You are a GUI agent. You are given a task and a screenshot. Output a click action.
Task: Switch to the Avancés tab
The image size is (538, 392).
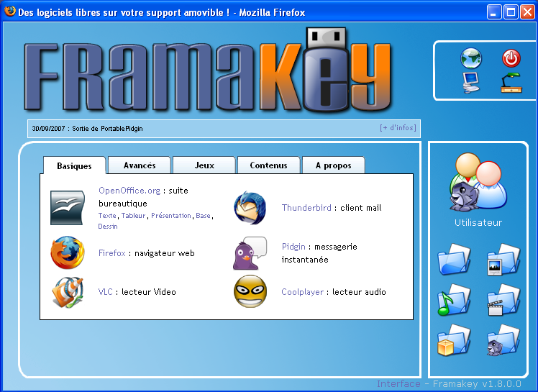point(140,165)
